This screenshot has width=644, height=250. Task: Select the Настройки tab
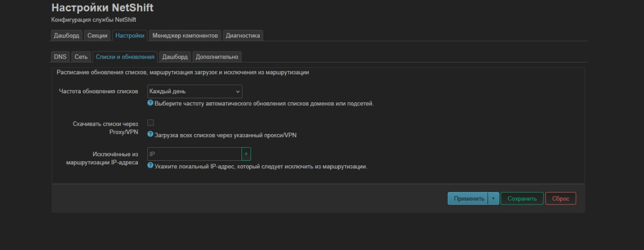click(129, 36)
